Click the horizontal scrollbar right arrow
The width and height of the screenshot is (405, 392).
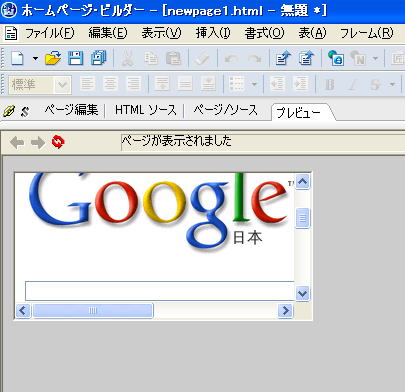(285, 311)
